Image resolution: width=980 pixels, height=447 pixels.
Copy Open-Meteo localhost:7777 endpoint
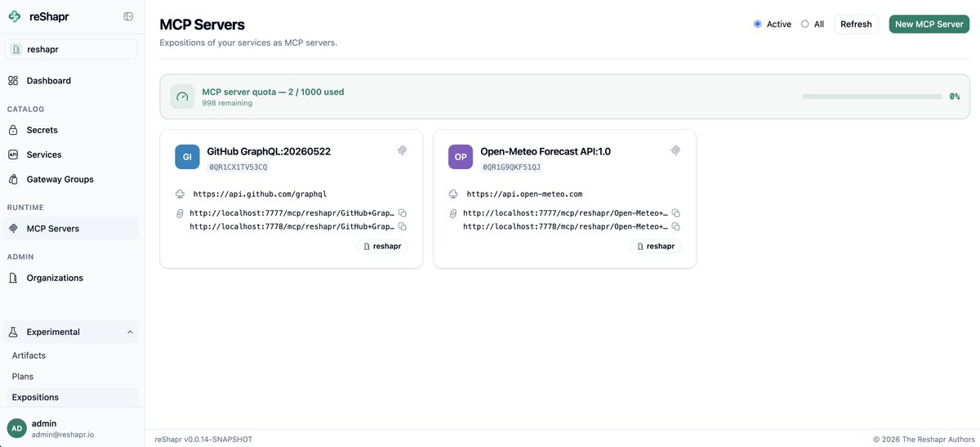(x=676, y=213)
